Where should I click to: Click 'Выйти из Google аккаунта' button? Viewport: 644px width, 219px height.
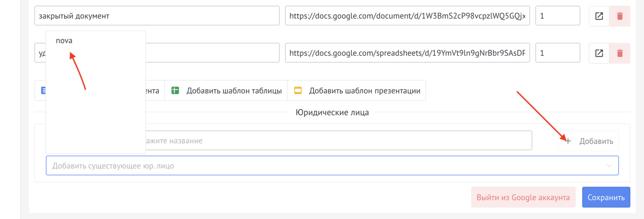coord(523,198)
